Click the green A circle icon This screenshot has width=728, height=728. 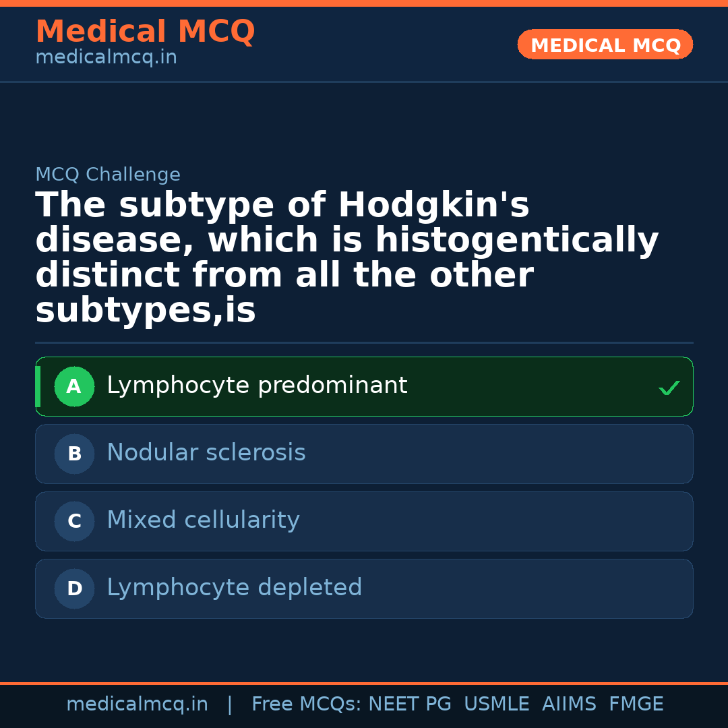pos(74,386)
